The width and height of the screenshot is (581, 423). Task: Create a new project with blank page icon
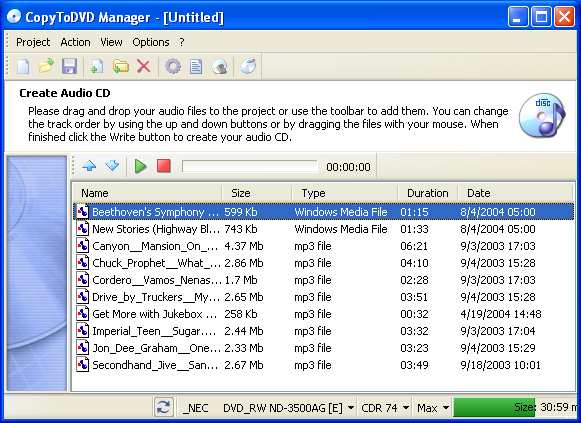coord(23,67)
